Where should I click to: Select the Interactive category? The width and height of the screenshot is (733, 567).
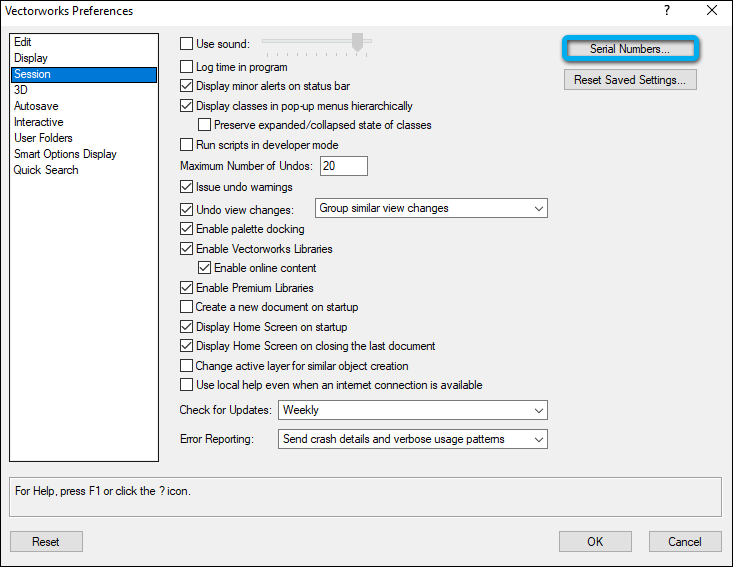click(84, 122)
